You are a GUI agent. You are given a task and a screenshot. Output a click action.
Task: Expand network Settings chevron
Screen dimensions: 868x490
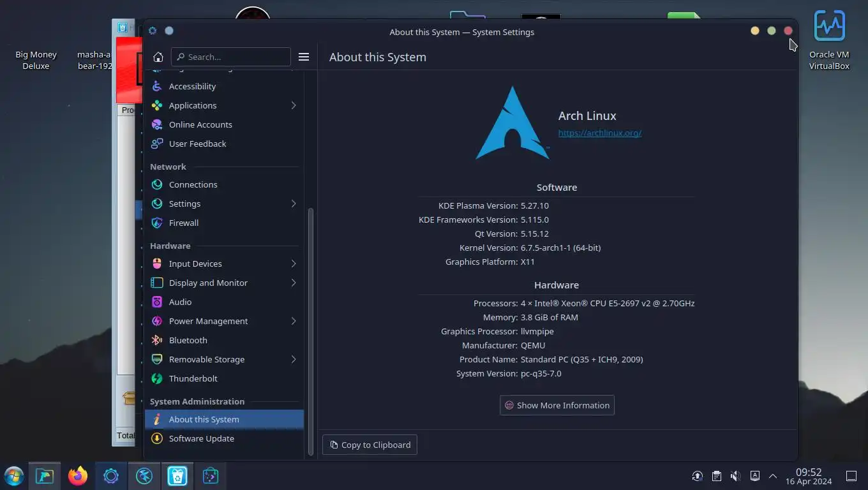click(x=294, y=204)
